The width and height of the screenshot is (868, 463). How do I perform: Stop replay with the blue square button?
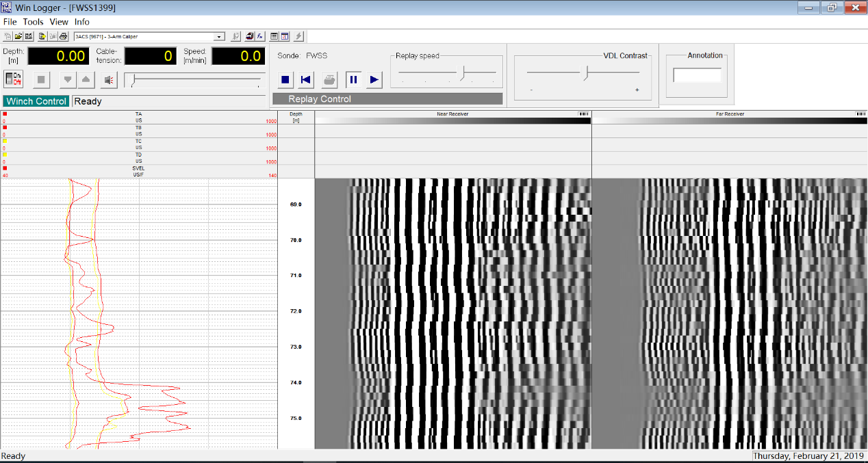pos(285,80)
